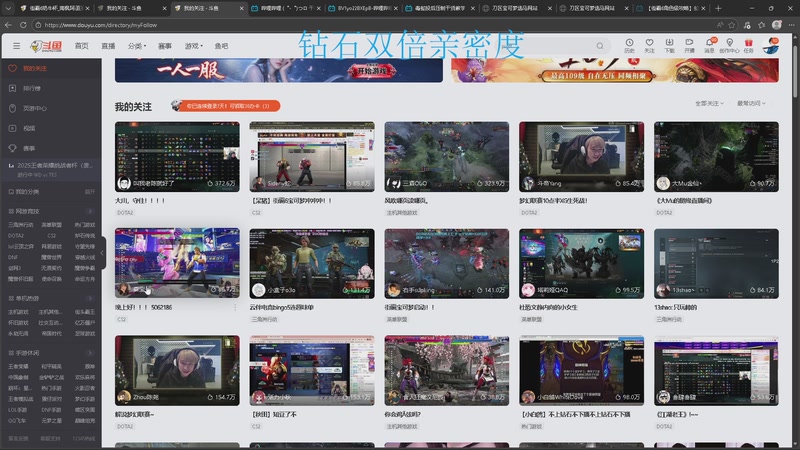The width and height of the screenshot is (800, 450).
Task: Open a new browser tab with plus
Action: [718, 8]
